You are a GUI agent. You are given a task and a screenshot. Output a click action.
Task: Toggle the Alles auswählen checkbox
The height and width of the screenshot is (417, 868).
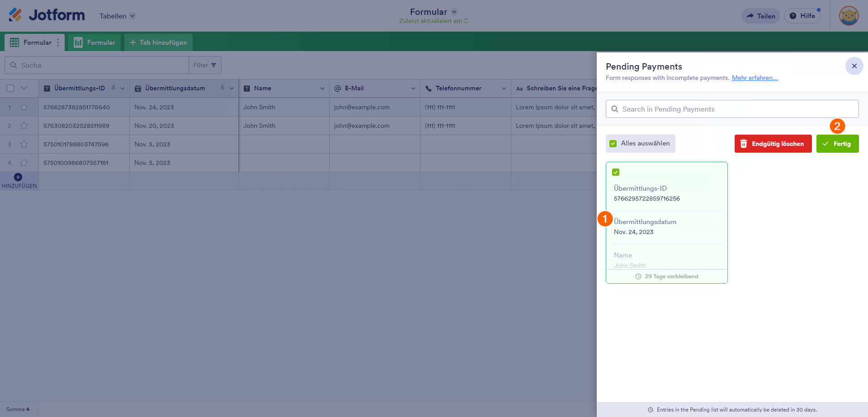tap(613, 144)
